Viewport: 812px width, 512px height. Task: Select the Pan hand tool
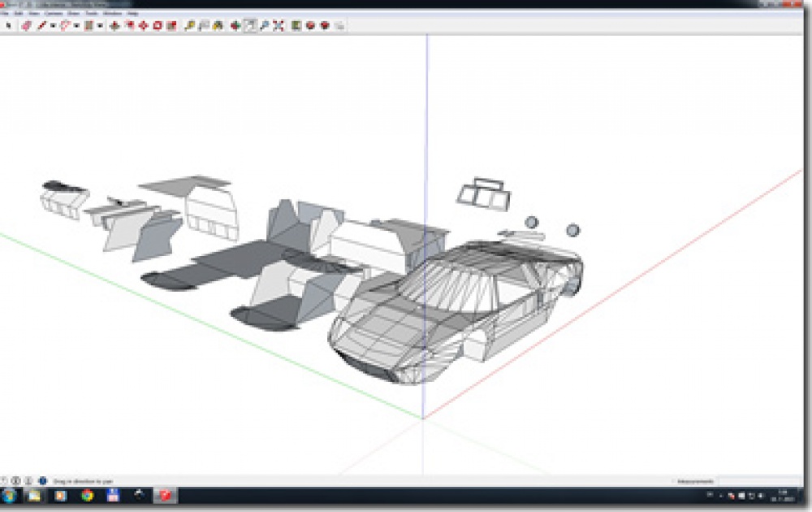coord(249,25)
